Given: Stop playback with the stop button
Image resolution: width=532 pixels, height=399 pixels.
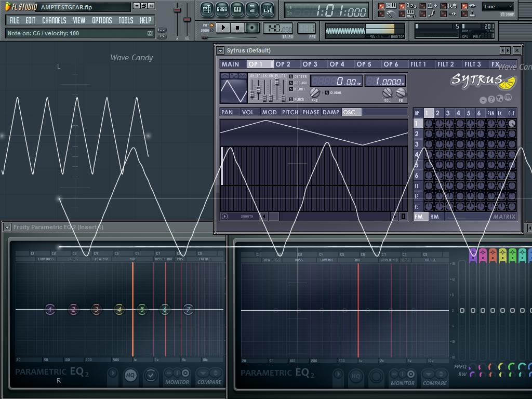Looking at the screenshot, I should [x=237, y=28].
